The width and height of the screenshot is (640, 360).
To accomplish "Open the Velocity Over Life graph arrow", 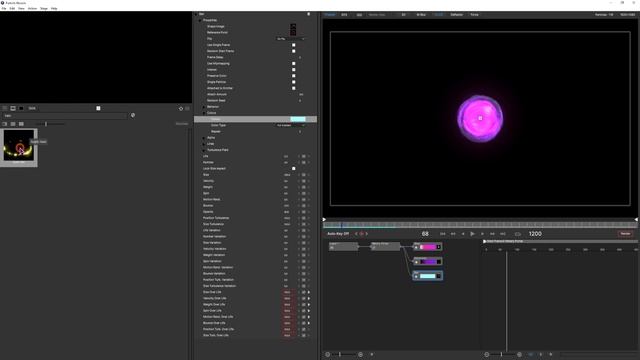I will pyautogui.click(x=309, y=298).
